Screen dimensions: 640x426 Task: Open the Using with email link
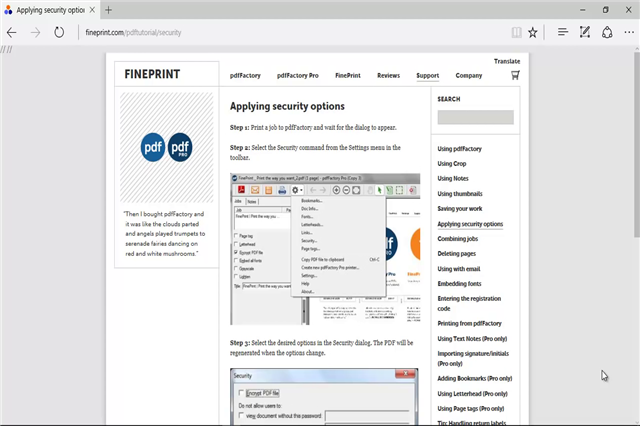[459, 269]
